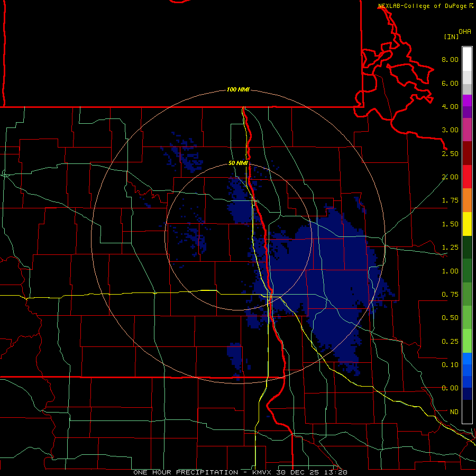Click the 0.25 legend value
This screenshot has width=476, height=476.
[x=450, y=342]
